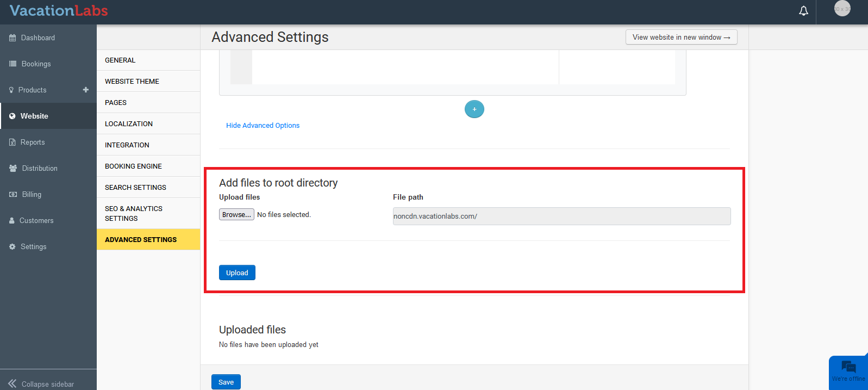Open the Bookings section
The image size is (868, 390).
36,64
